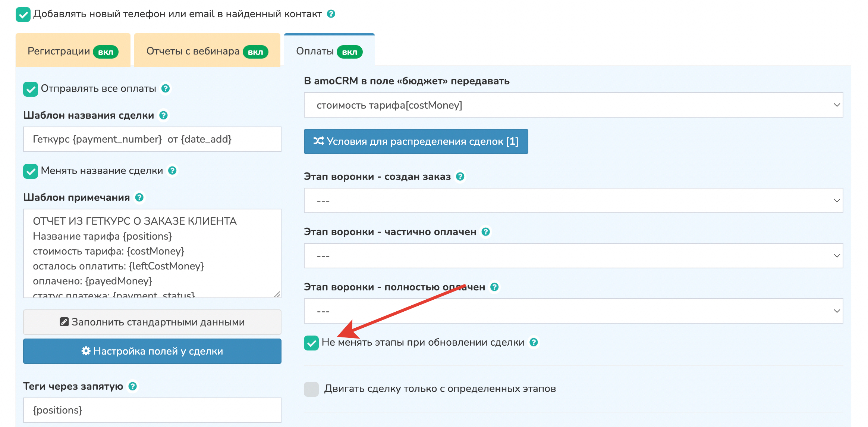This screenshot has width=868, height=427.
Task: Click the 'Шаблон названия сделки' input field
Action: [x=152, y=139]
